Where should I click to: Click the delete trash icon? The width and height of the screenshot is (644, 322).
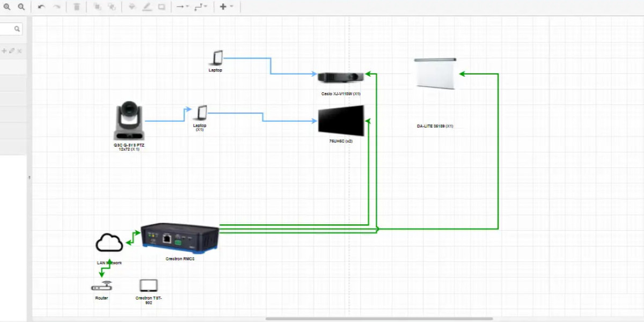[77, 7]
